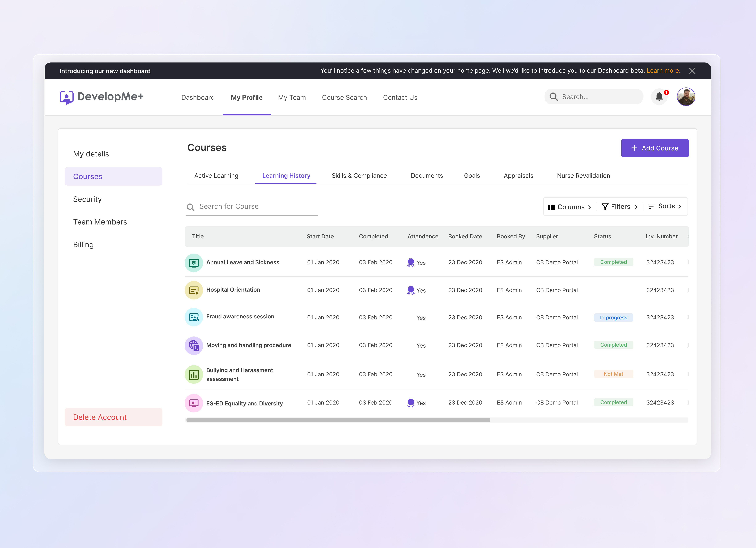The width and height of the screenshot is (756, 548).
Task: Click Learn more in the banner
Action: [x=664, y=70]
